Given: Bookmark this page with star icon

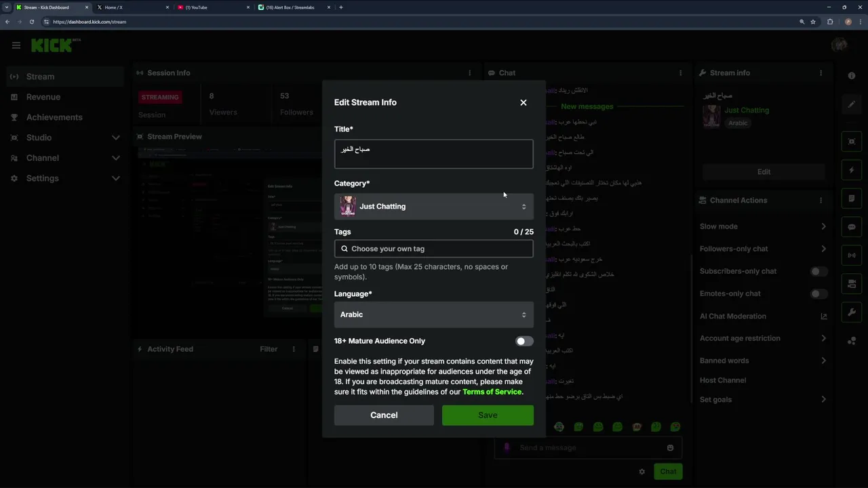Looking at the screenshot, I should pyautogui.click(x=813, y=22).
